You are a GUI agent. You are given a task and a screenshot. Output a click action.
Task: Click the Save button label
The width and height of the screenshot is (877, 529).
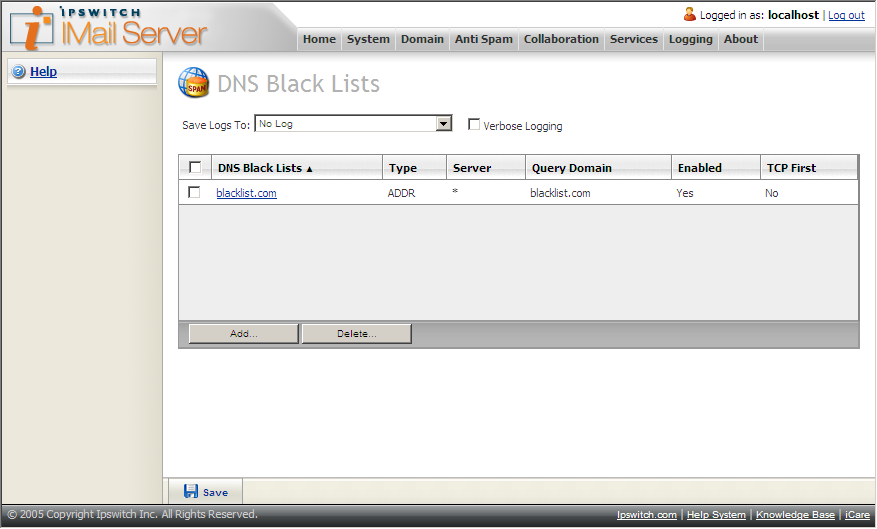pyautogui.click(x=215, y=493)
